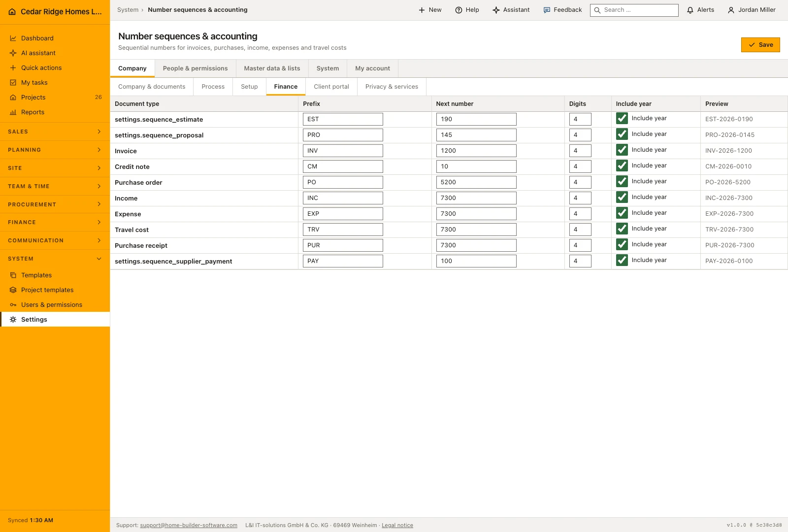Screen dimensions: 788x532
Task: Expand the COMMUNICATION sidebar section
Action: 55,240
